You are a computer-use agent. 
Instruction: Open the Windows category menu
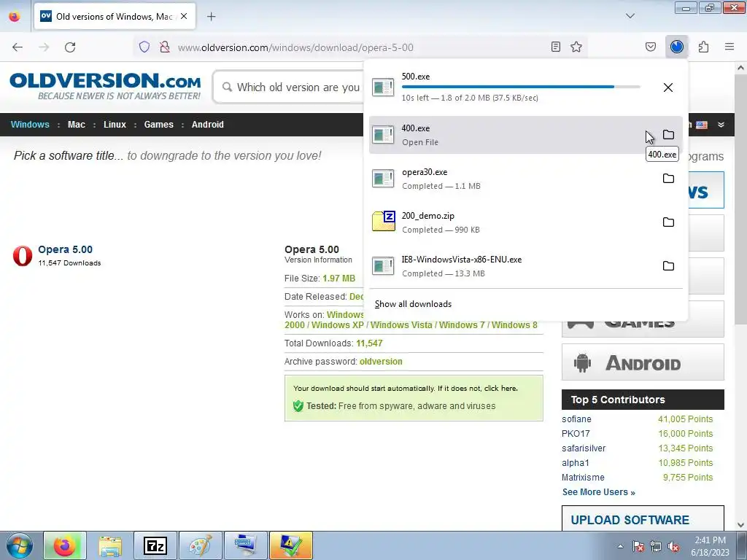pyautogui.click(x=30, y=125)
